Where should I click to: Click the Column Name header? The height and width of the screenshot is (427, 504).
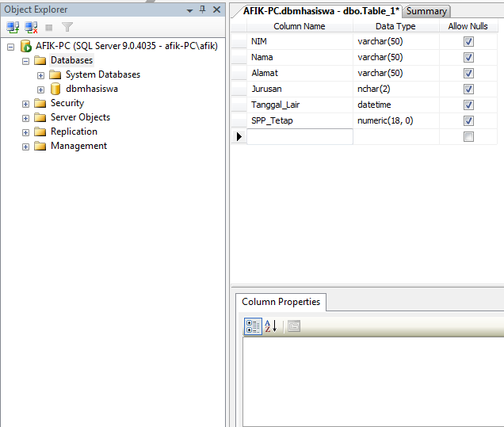click(x=300, y=26)
